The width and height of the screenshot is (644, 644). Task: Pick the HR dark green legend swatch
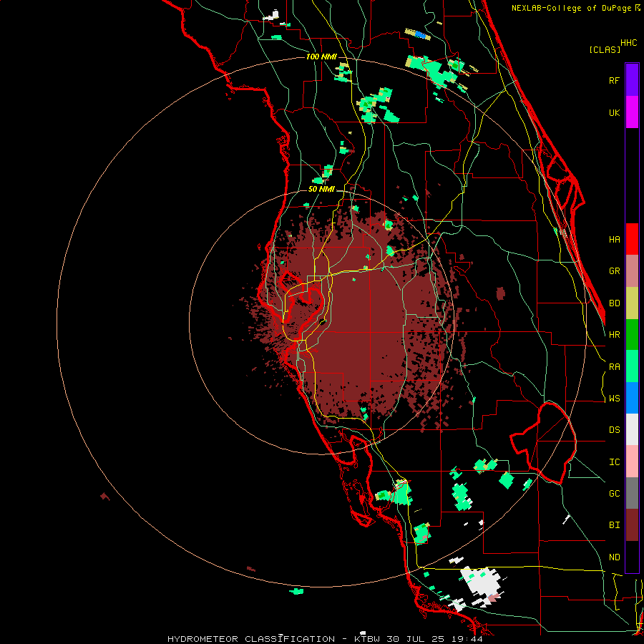(632, 335)
